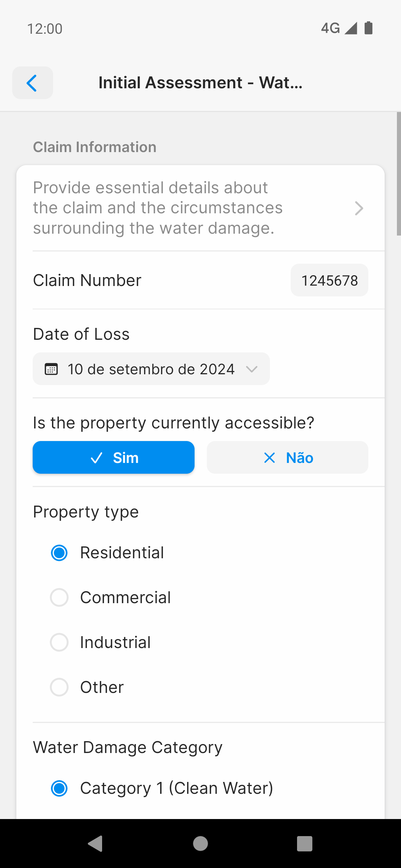Click the Sim button for accessibility

114,457
